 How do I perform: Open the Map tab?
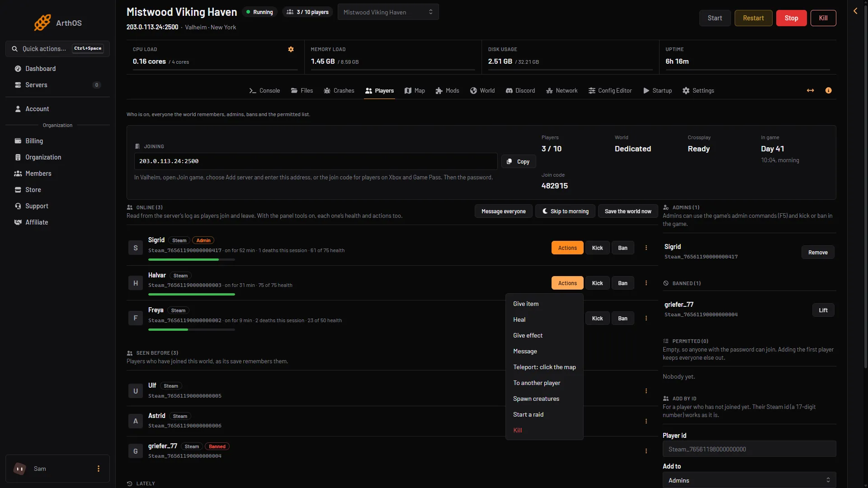pyautogui.click(x=415, y=91)
